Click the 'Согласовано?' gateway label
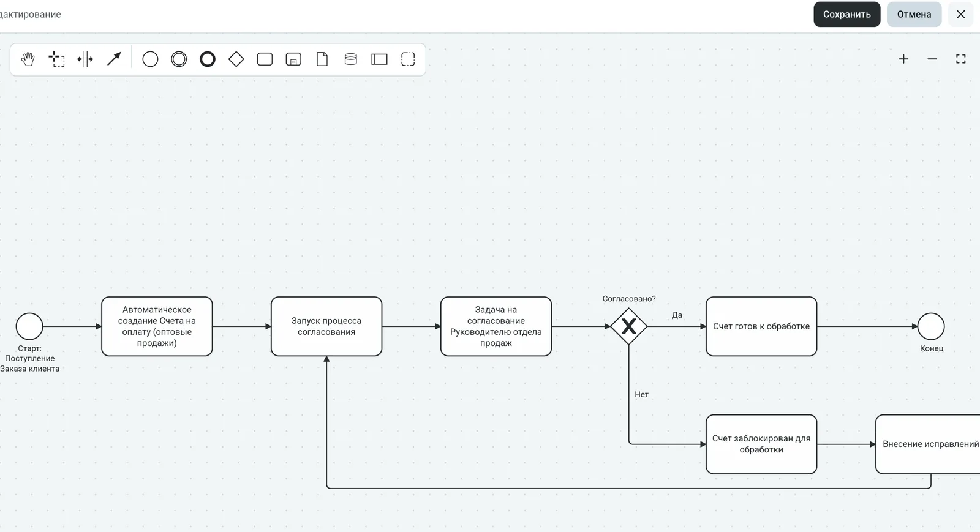Screen dimensions: 980x532 click(x=629, y=299)
